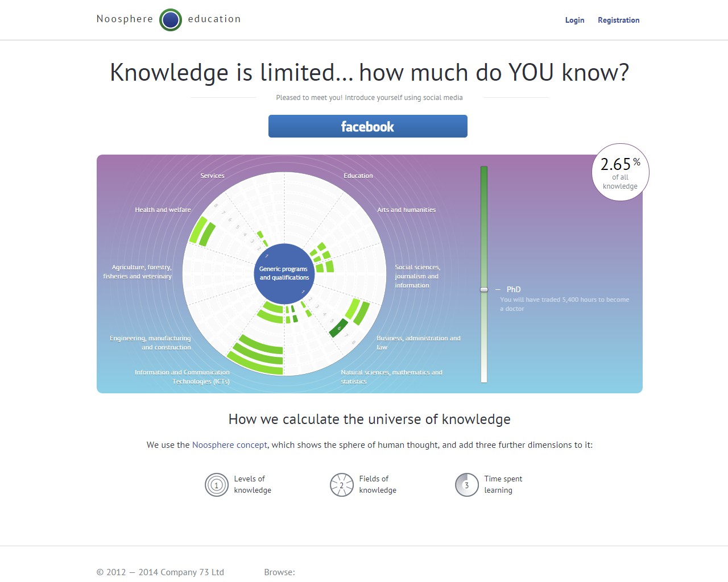Screen dimensions: 728x582
Task: Click the Time spent learning icon
Action: point(467,485)
